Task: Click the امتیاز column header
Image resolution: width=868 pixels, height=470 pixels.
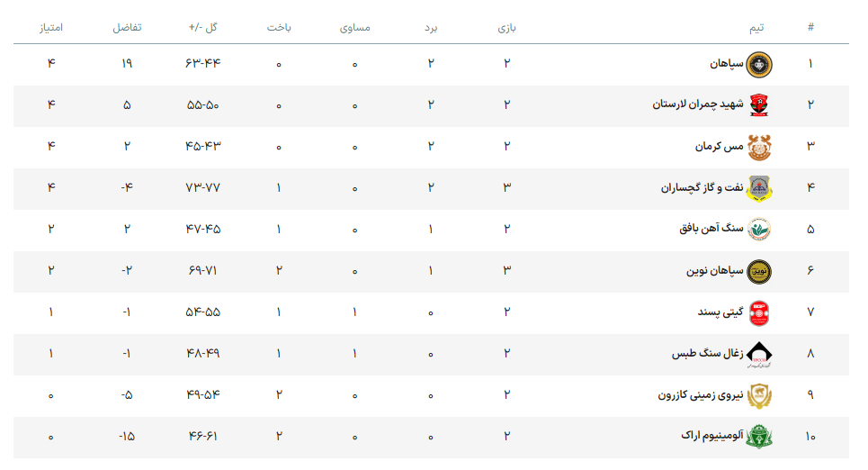Action: pyautogui.click(x=50, y=28)
